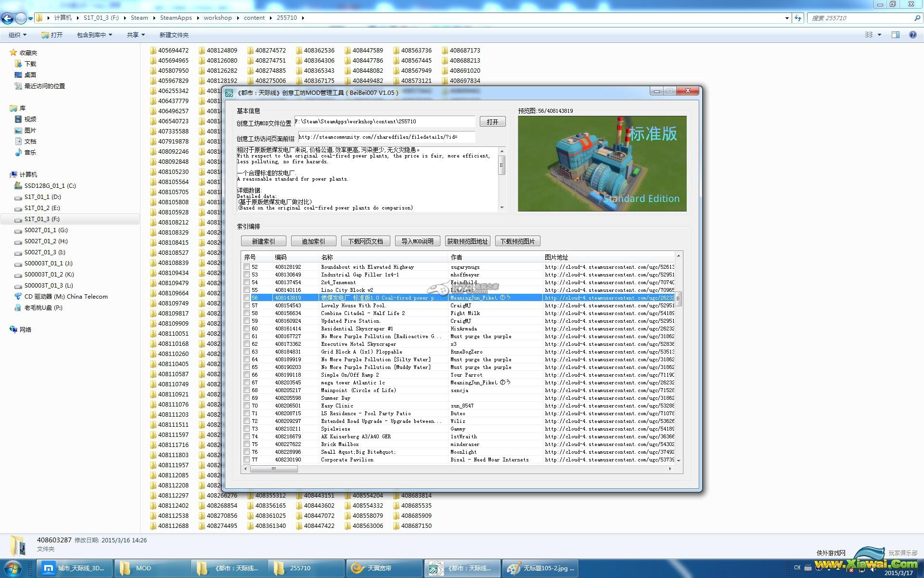The image size is (924, 578).
Task: Toggle the preview pane icon in Explorer
Action: 896,35
